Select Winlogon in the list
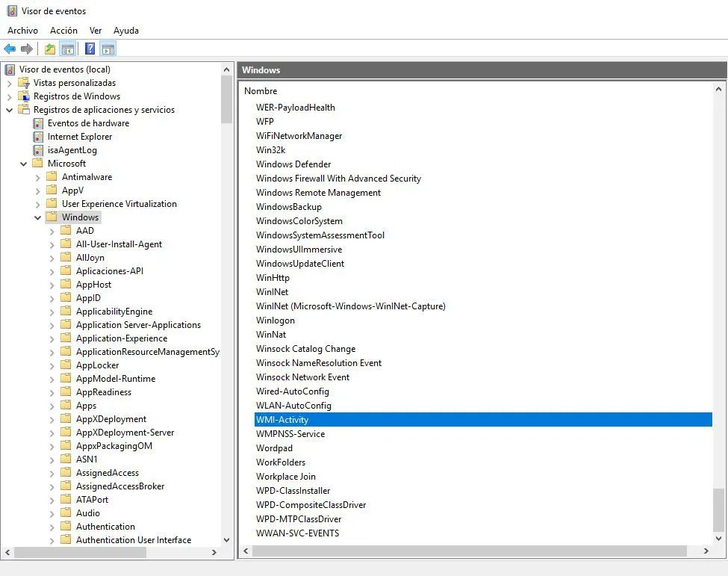Screen dimensions: 728x576 [276, 320]
